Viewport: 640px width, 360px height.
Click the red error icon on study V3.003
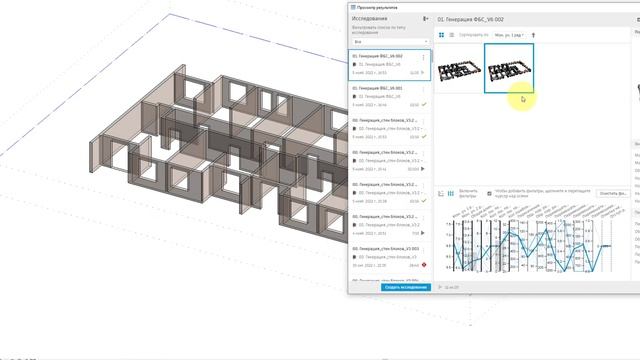point(424,265)
